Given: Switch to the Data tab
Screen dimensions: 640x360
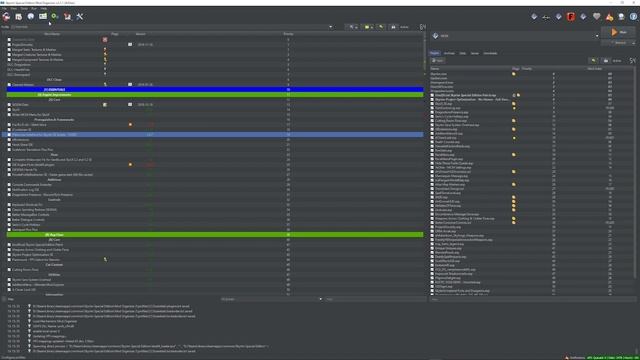Looking at the screenshot, I should 462,53.
